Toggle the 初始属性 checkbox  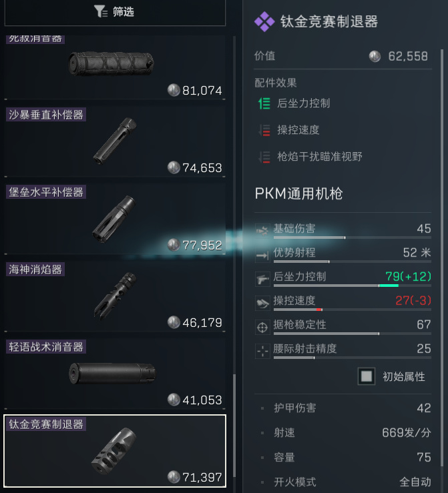click(x=367, y=376)
